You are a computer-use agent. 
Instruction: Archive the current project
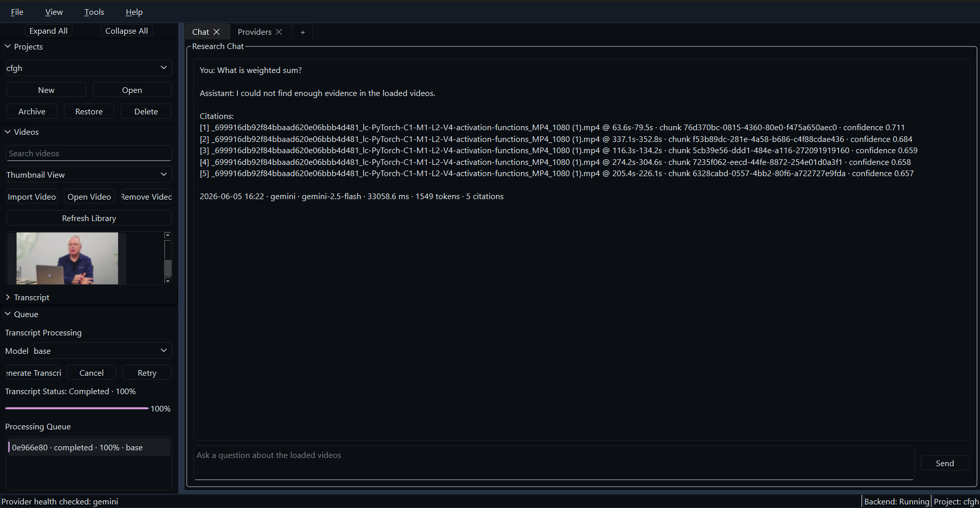32,111
